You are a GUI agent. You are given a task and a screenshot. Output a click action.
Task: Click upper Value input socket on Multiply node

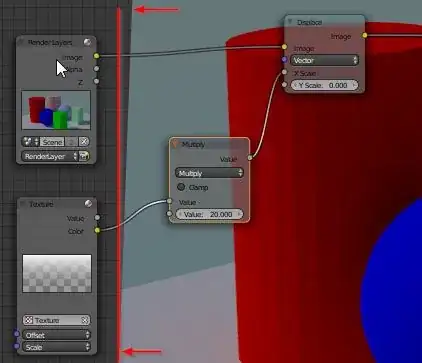[170, 201]
